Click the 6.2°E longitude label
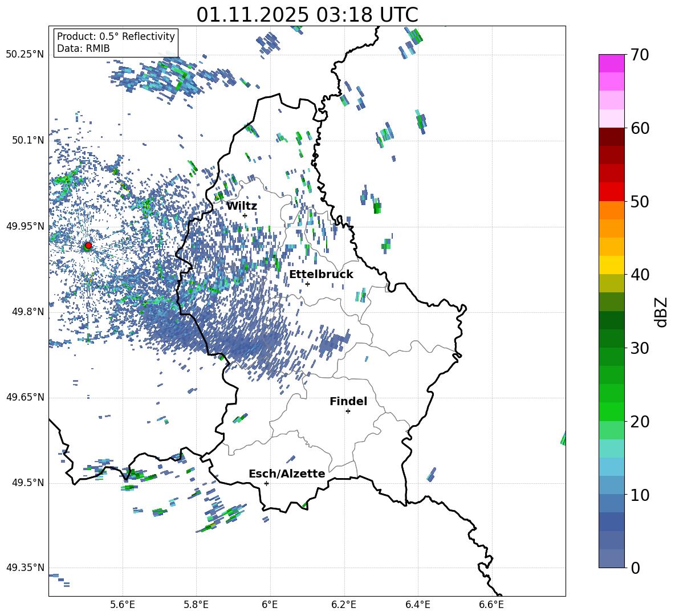The height and width of the screenshot is (616, 675). 344,605
